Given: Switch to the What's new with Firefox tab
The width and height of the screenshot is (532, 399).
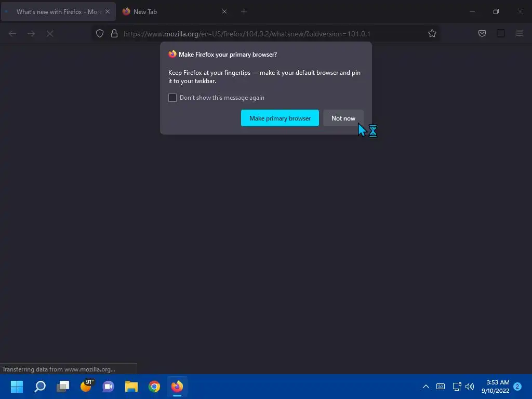Looking at the screenshot, I should tap(58, 12).
